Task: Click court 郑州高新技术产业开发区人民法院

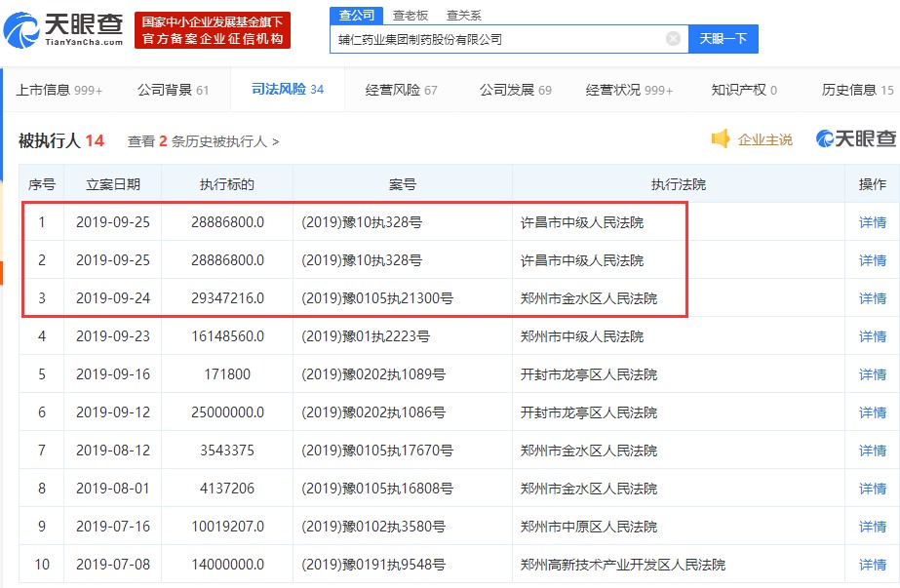Action: pos(623,565)
